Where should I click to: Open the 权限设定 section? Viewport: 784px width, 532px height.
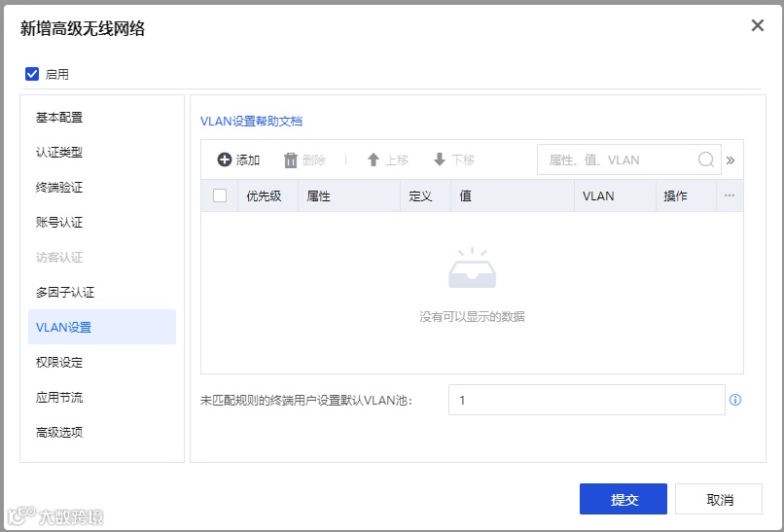[x=102, y=363]
